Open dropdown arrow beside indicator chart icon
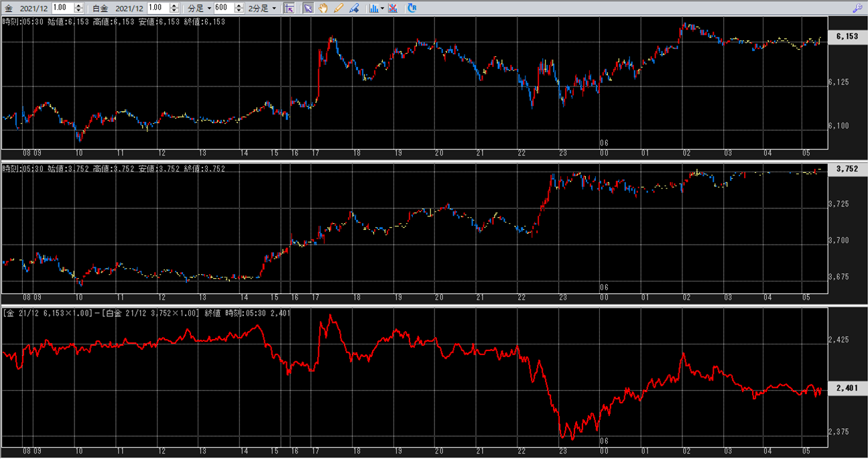This screenshot has height=459, width=868. [382, 8]
